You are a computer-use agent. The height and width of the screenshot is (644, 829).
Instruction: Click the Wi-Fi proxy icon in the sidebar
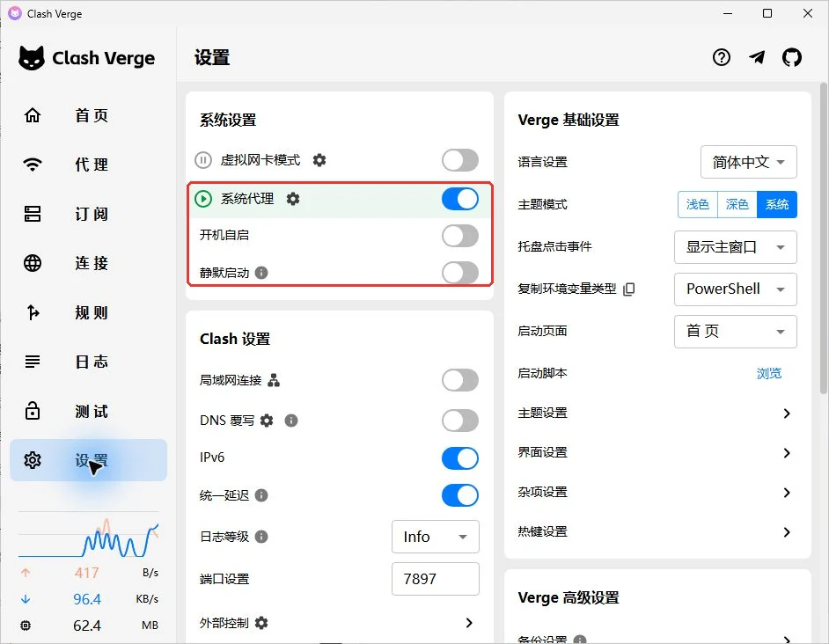(x=33, y=164)
